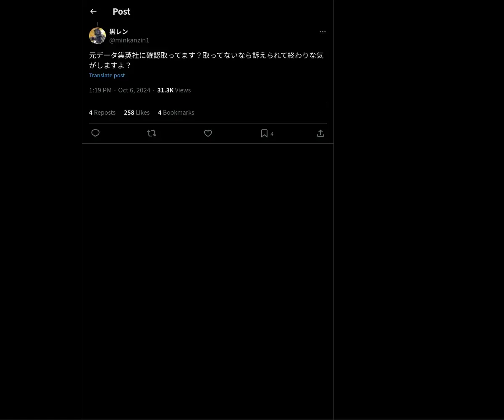View the 258 Likes list
The height and width of the screenshot is (420, 504).
click(x=136, y=112)
